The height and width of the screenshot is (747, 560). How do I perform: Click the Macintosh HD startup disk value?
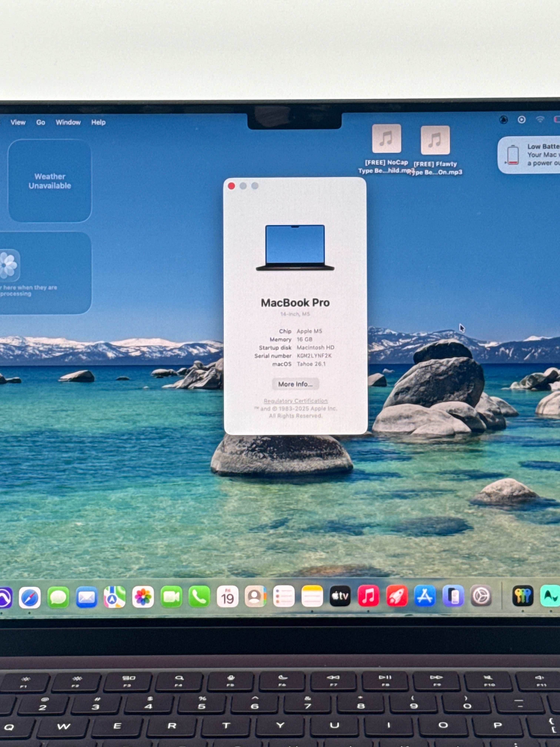(315, 348)
